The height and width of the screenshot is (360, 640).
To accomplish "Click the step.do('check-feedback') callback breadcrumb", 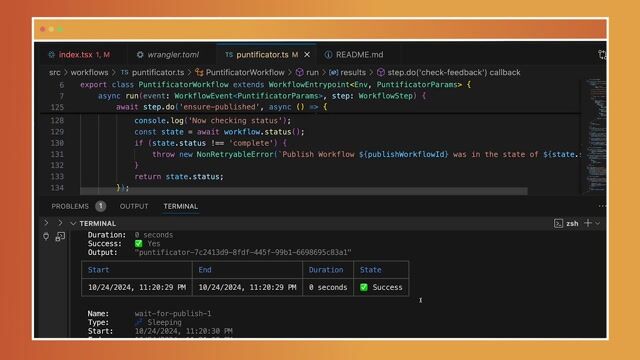I will point(454,73).
